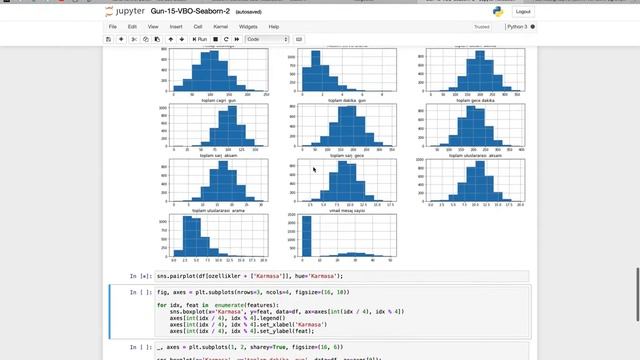Click the In [*] prompt of the pairplot cell
The height and width of the screenshot is (360, 640).
[x=141, y=276]
